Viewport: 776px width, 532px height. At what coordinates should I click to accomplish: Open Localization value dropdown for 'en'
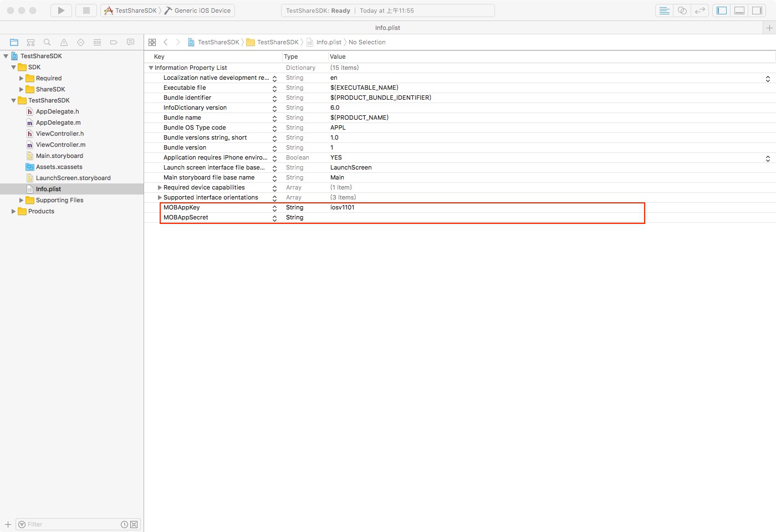tap(768, 78)
